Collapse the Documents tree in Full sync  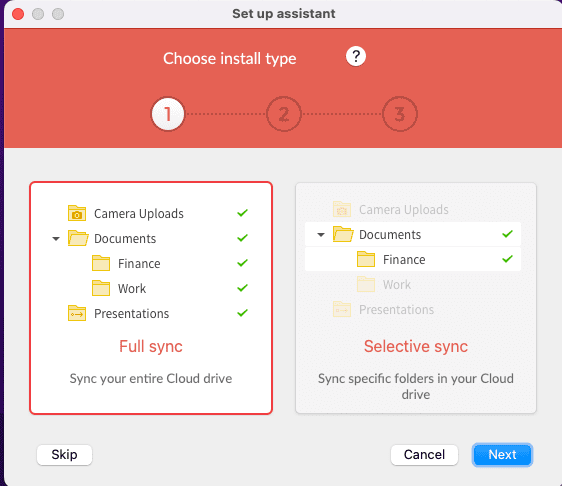(x=56, y=239)
